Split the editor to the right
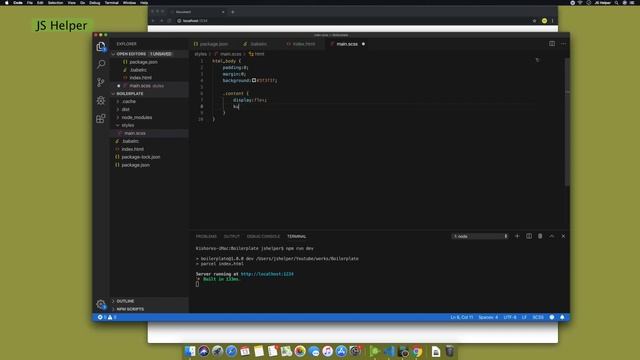640x360 pixels. (551, 44)
